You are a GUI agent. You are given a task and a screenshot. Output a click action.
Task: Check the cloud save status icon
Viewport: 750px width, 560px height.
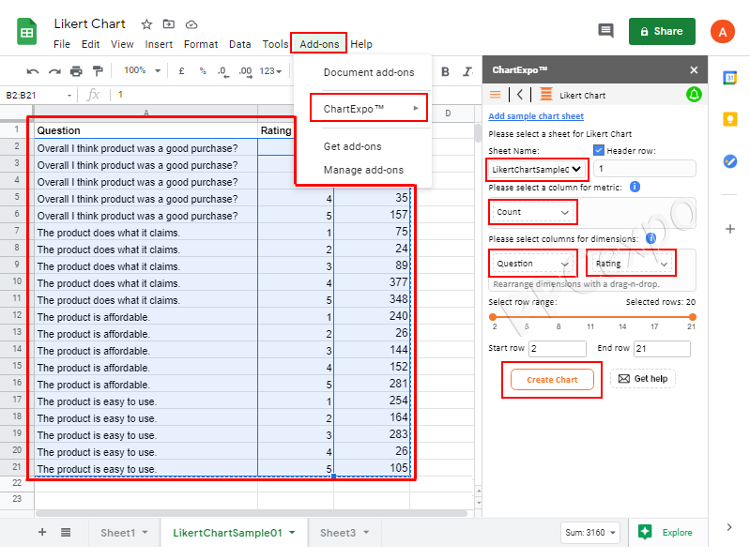191,24
